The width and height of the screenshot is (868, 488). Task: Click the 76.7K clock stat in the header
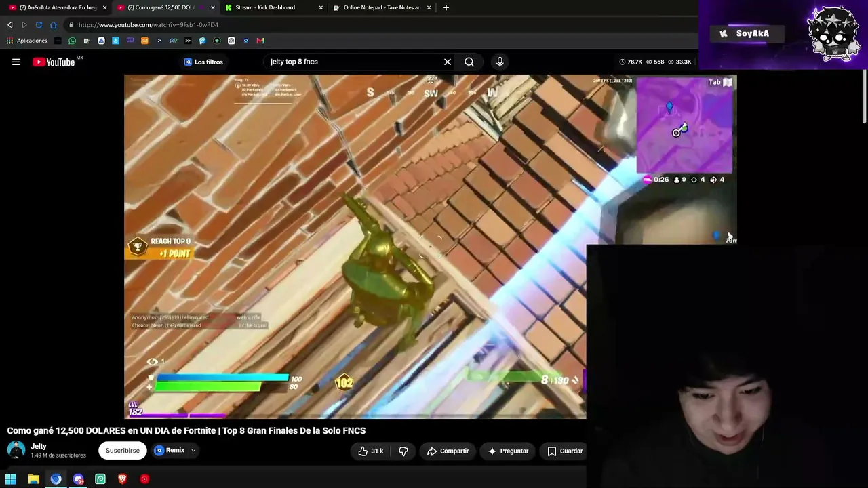(x=631, y=62)
